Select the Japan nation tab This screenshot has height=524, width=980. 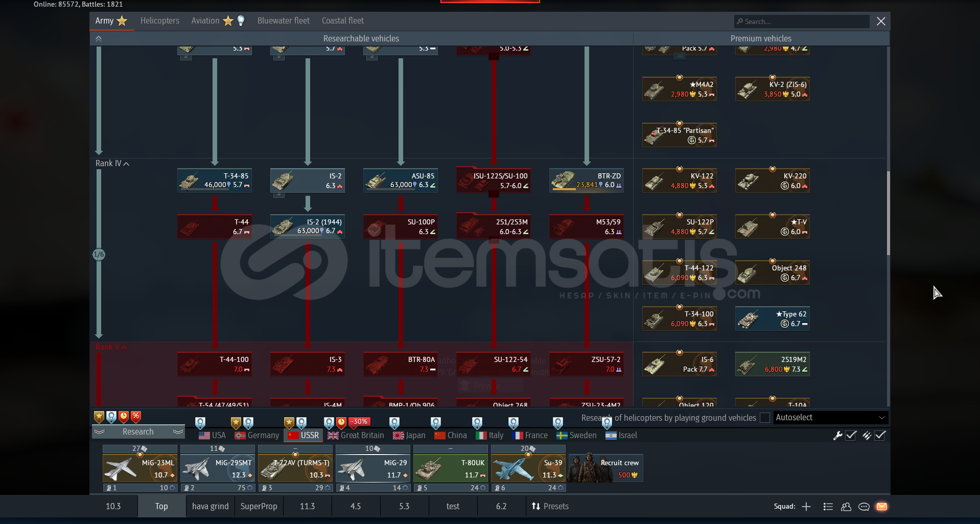click(409, 436)
